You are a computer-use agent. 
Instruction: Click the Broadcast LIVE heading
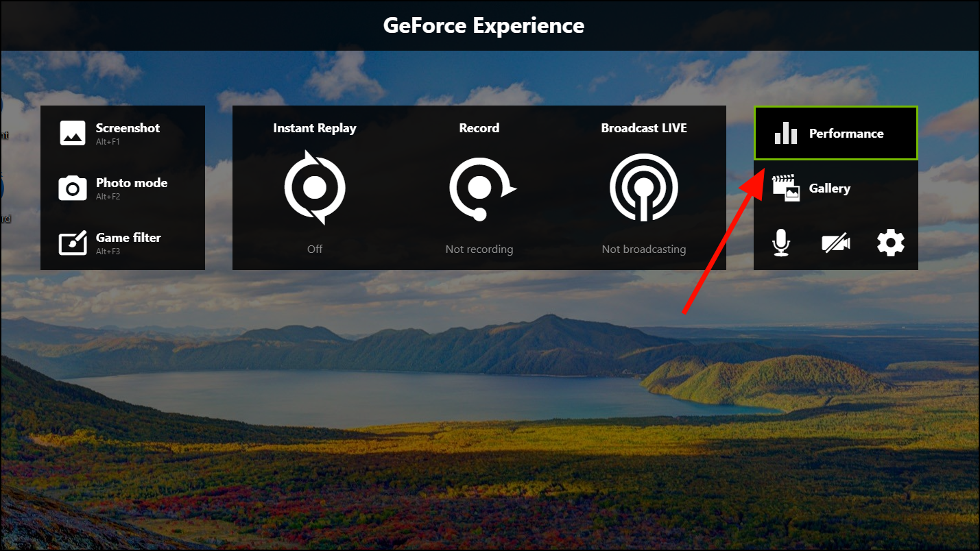[644, 128]
